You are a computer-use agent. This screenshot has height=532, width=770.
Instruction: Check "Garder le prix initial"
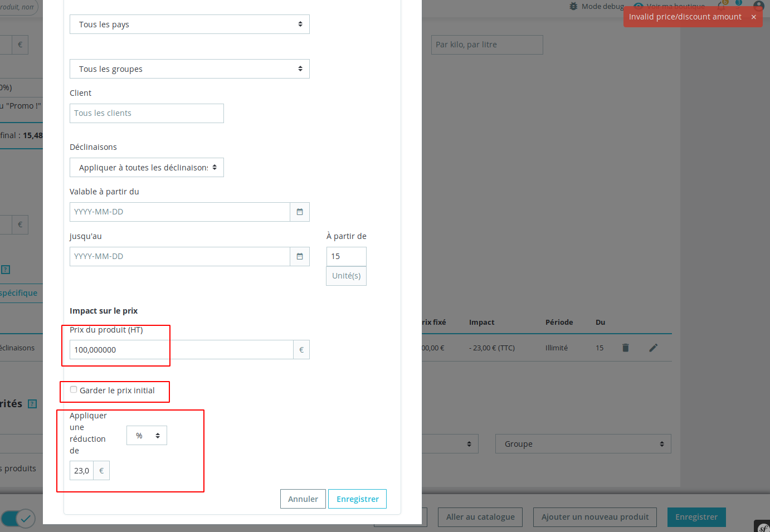74,389
